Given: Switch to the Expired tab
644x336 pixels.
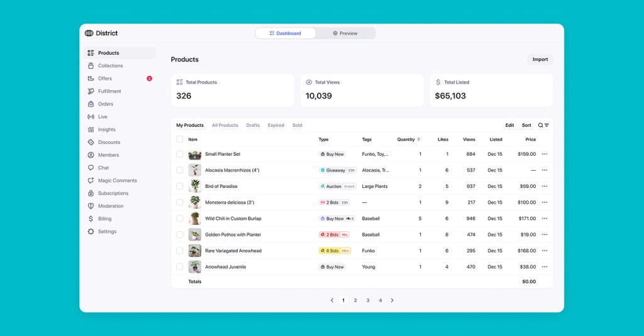Looking at the screenshot, I should [276, 125].
